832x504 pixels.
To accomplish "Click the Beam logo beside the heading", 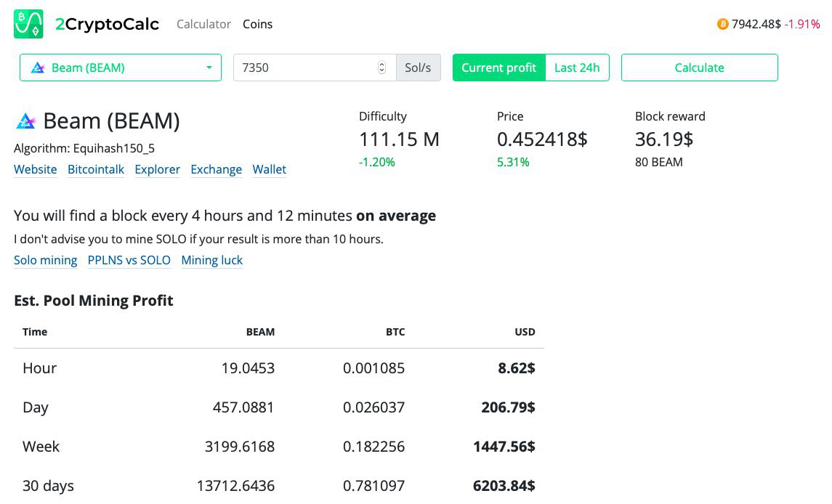I will [x=25, y=121].
